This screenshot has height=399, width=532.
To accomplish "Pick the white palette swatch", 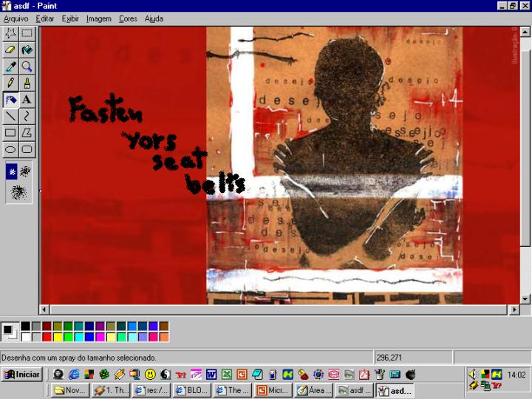I will tap(25, 337).
